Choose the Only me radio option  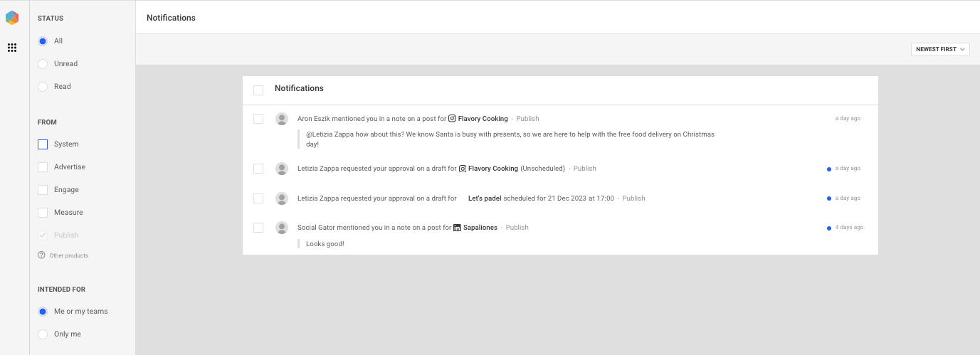click(x=43, y=334)
